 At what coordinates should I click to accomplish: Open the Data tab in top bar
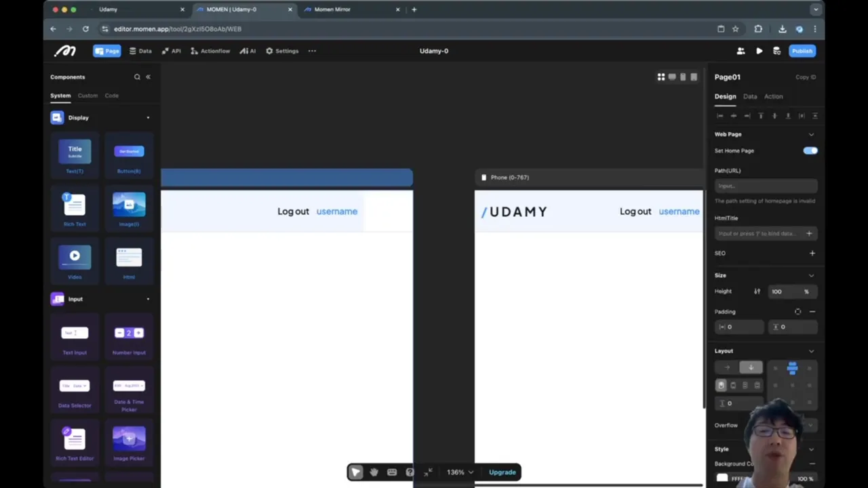(140, 51)
